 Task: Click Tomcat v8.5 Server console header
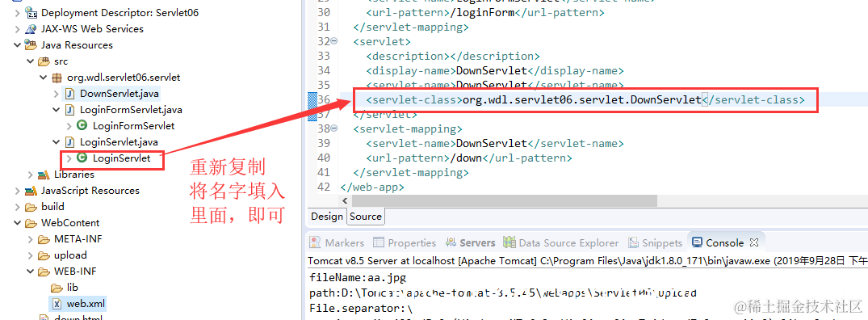coord(587,260)
